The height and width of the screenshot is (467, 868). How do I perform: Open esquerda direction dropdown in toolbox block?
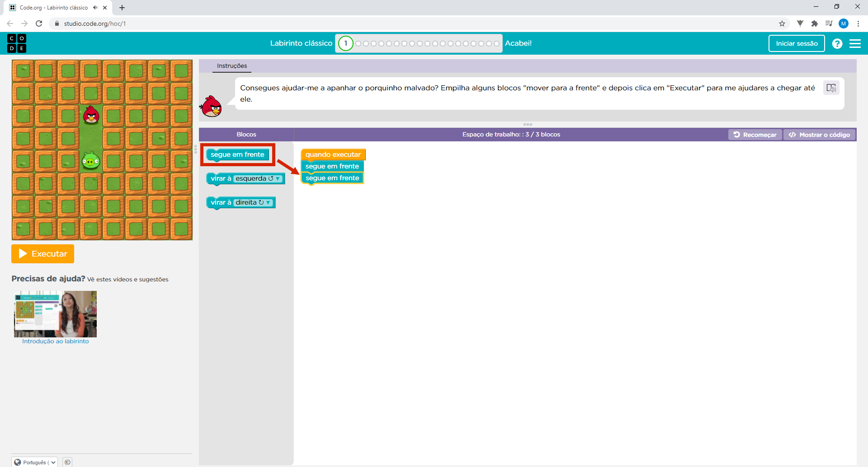(x=258, y=178)
